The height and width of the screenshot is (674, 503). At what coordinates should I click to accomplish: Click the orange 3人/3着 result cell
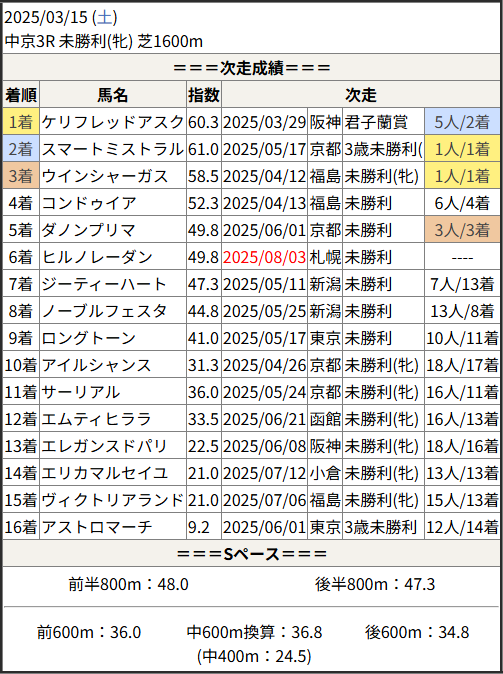462,230
